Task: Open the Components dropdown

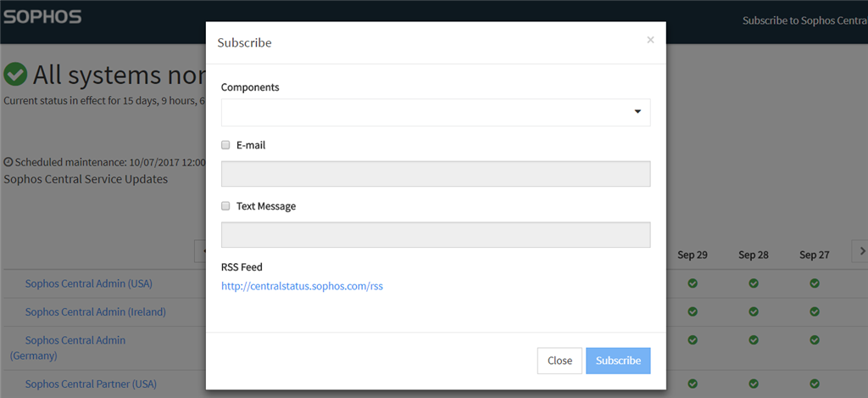Action: click(436, 113)
